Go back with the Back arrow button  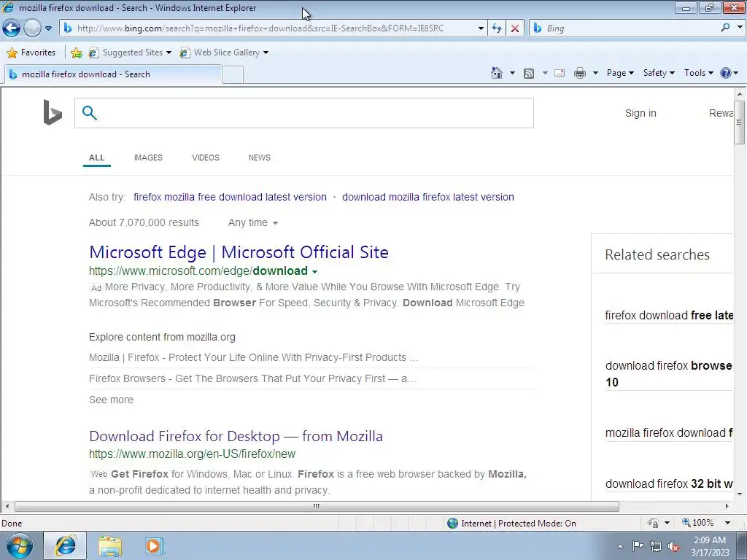11,28
